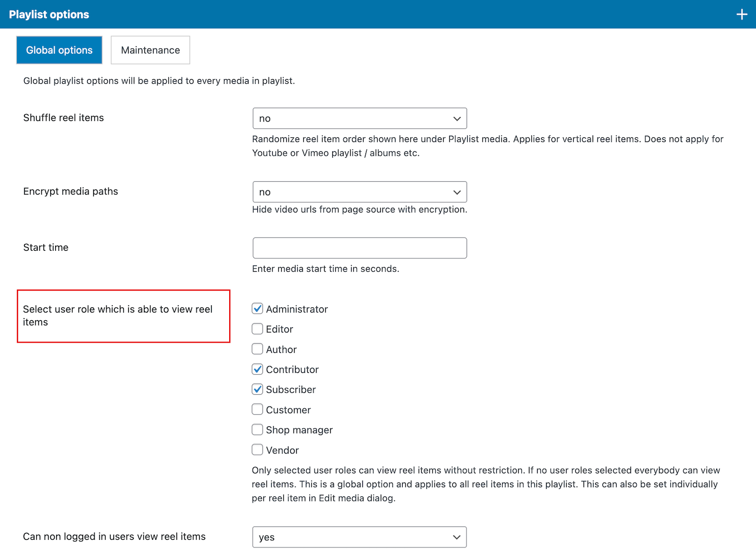Open the Shuffle reel items dropdown

coord(359,118)
